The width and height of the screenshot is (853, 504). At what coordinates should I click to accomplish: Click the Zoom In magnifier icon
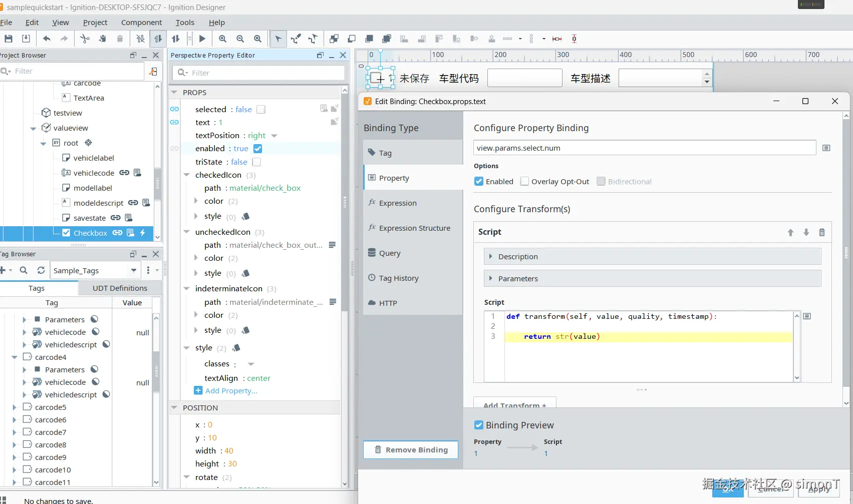[x=222, y=39]
